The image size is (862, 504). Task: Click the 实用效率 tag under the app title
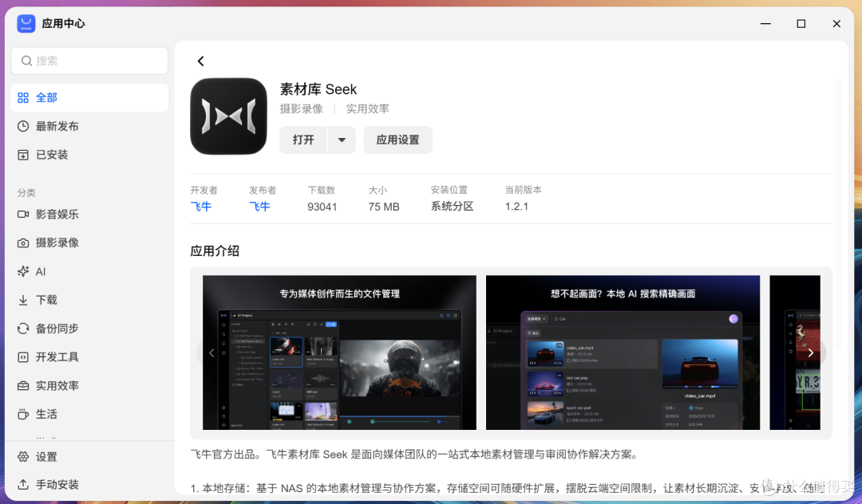(x=367, y=108)
